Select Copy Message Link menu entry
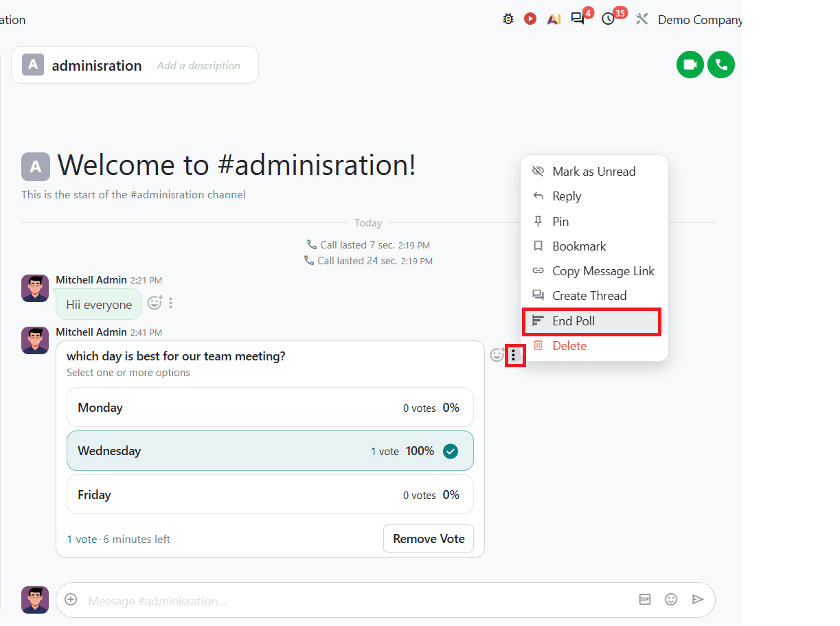 (x=594, y=271)
